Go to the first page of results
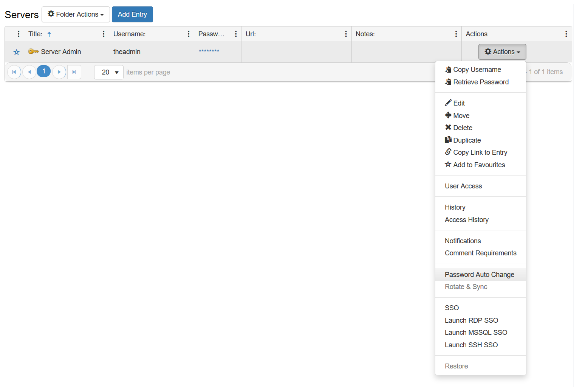588x387 pixels. tap(14, 72)
